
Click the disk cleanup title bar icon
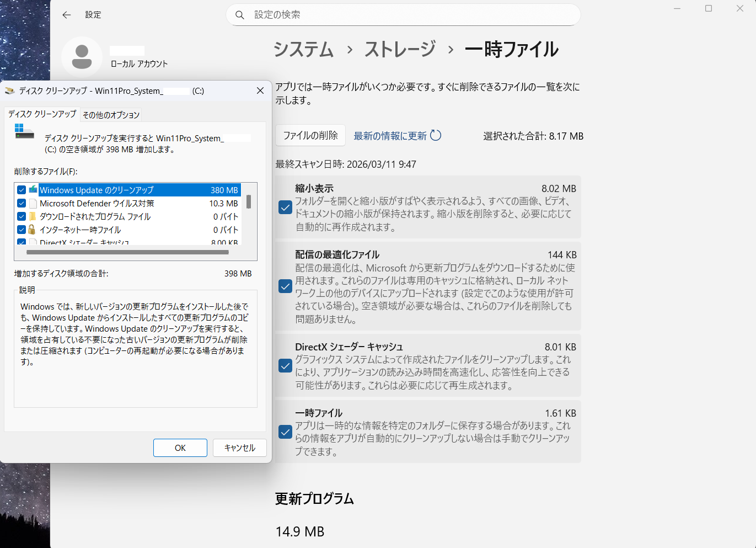(x=9, y=91)
